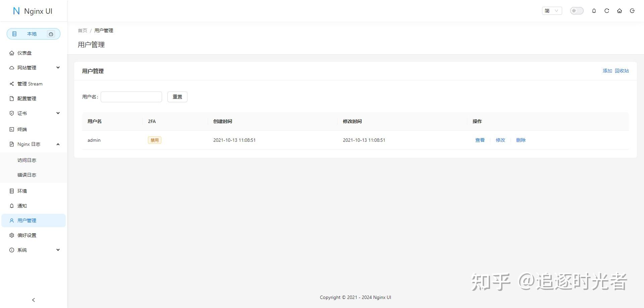Click the refresh icon in the header

606,11
